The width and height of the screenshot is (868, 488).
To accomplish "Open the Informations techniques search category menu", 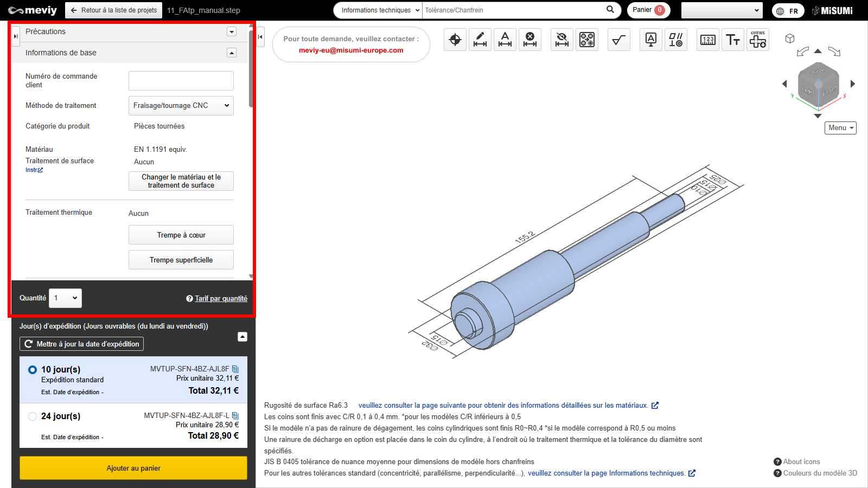I will 378,10.
